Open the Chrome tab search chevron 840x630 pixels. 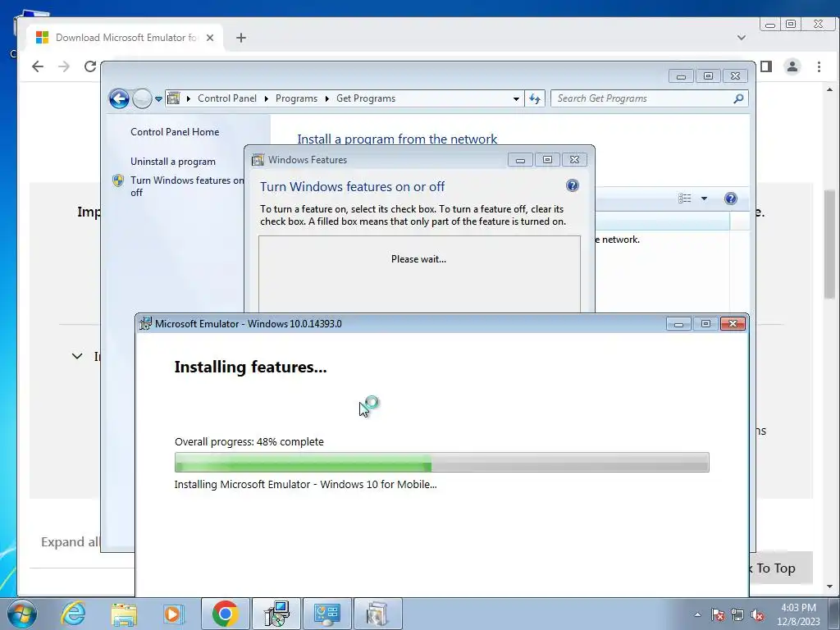point(742,38)
